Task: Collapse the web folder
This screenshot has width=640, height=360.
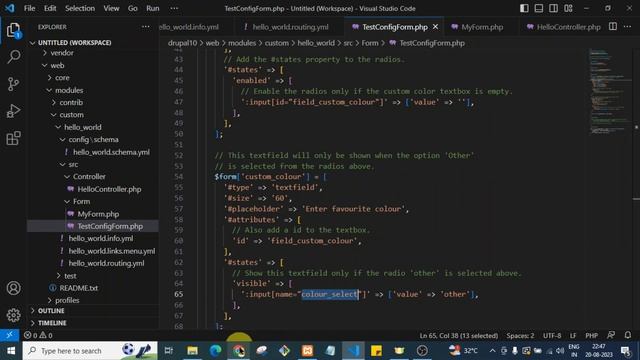Action: coord(57,65)
